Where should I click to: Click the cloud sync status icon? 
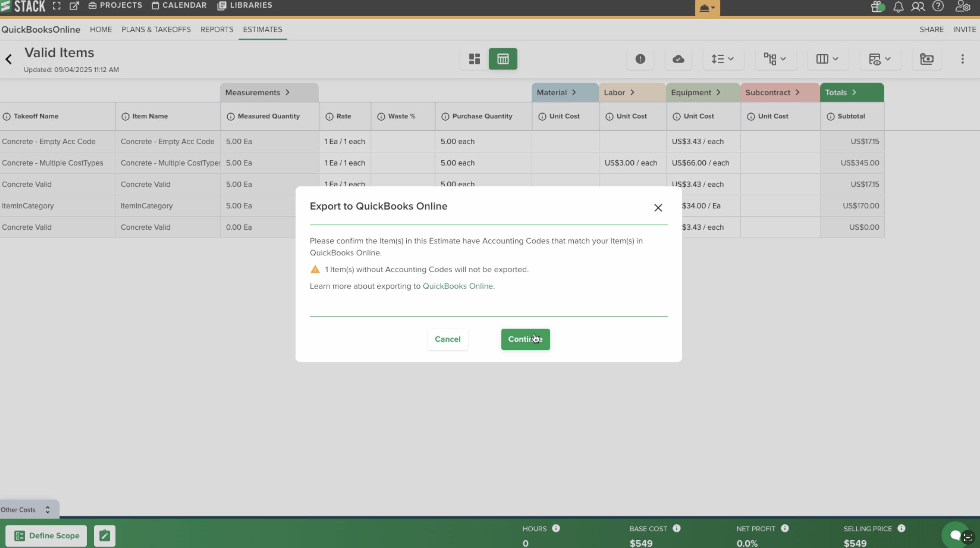(678, 59)
